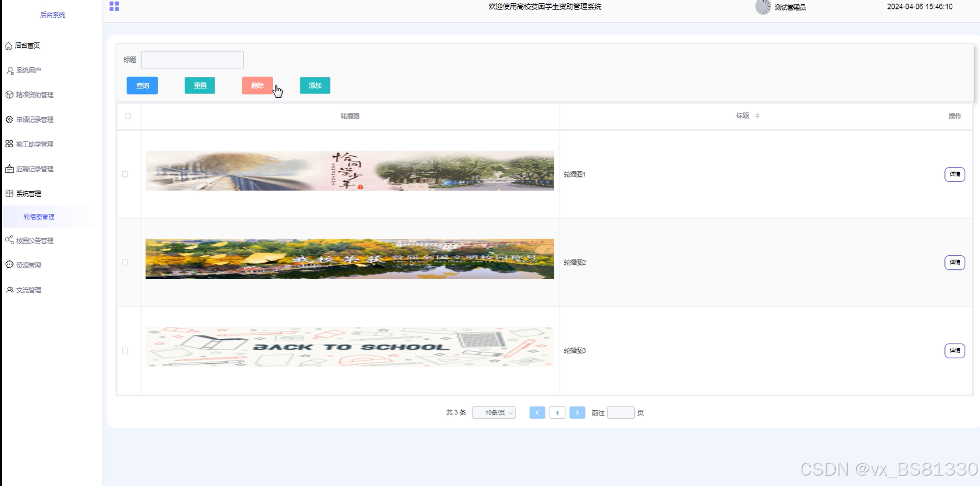Click page number 1 button
980x486 pixels.
(x=557, y=412)
